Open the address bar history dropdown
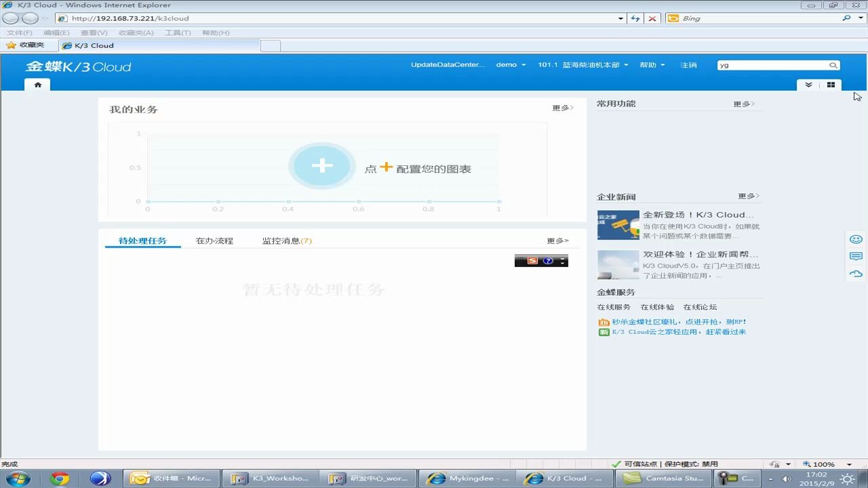The width and height of the screenshot is (868, 488). click(x=620, y=18)
